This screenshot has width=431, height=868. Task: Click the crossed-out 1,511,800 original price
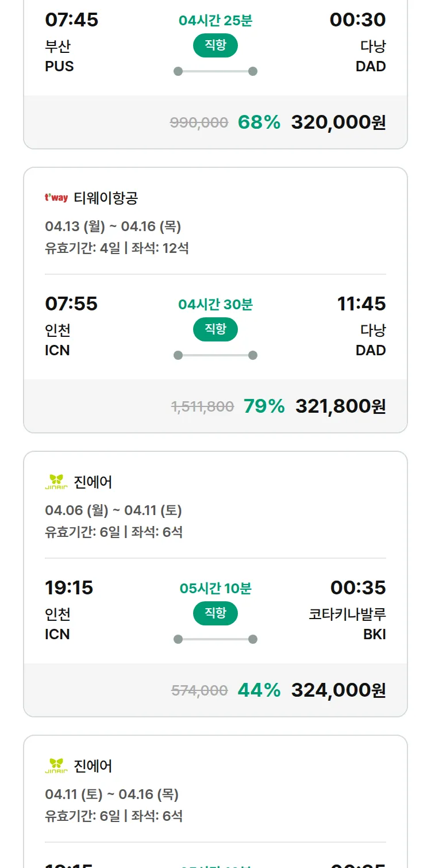[203, 407]
